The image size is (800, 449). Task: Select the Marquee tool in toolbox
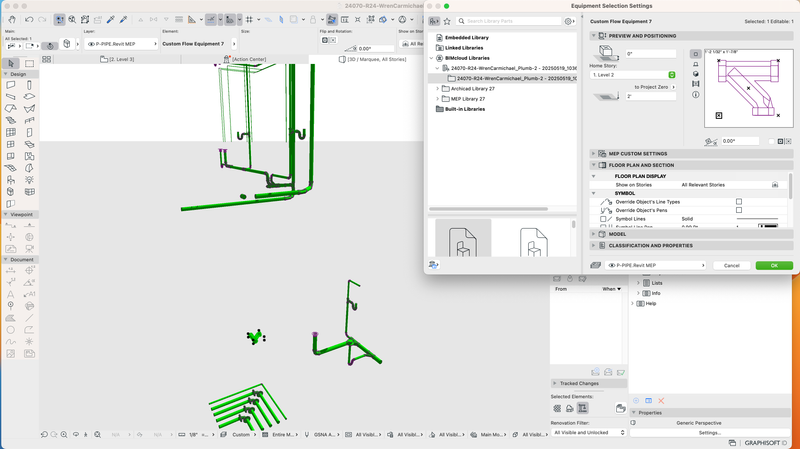27,63
